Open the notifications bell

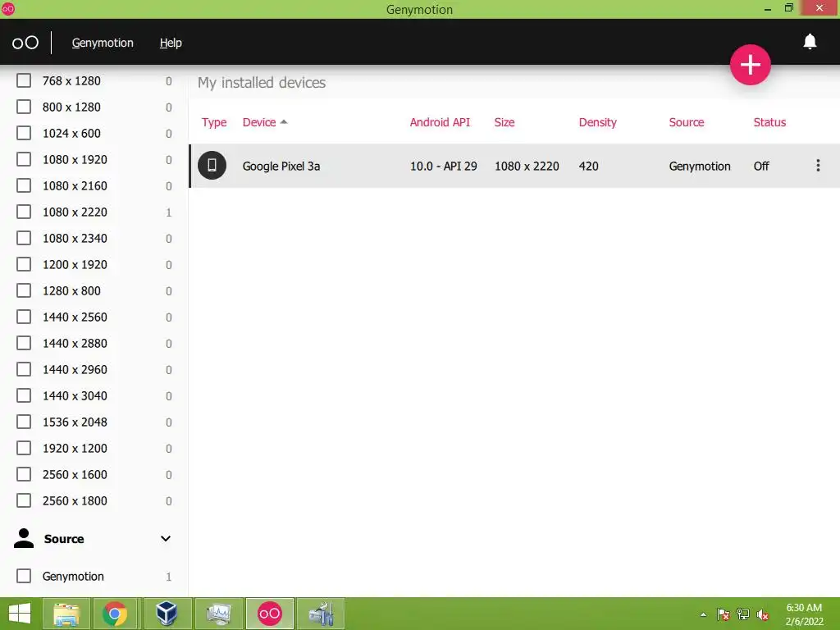click(810, 41)
